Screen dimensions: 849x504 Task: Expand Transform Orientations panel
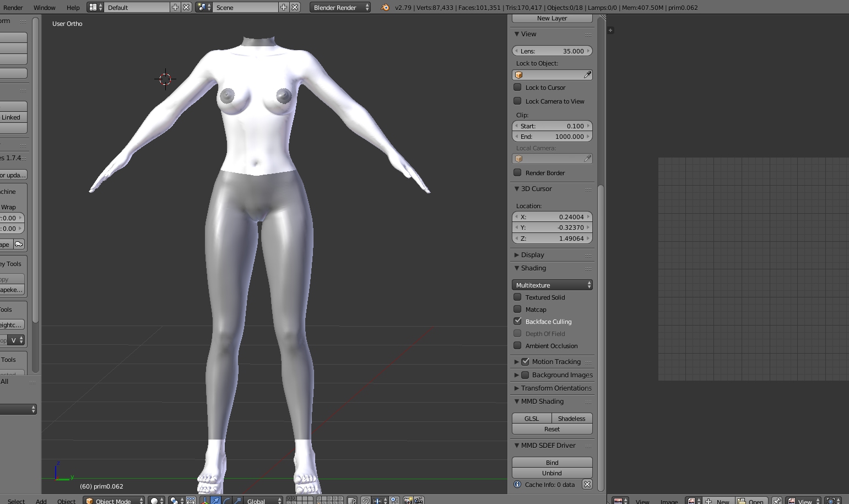(517, 388)
